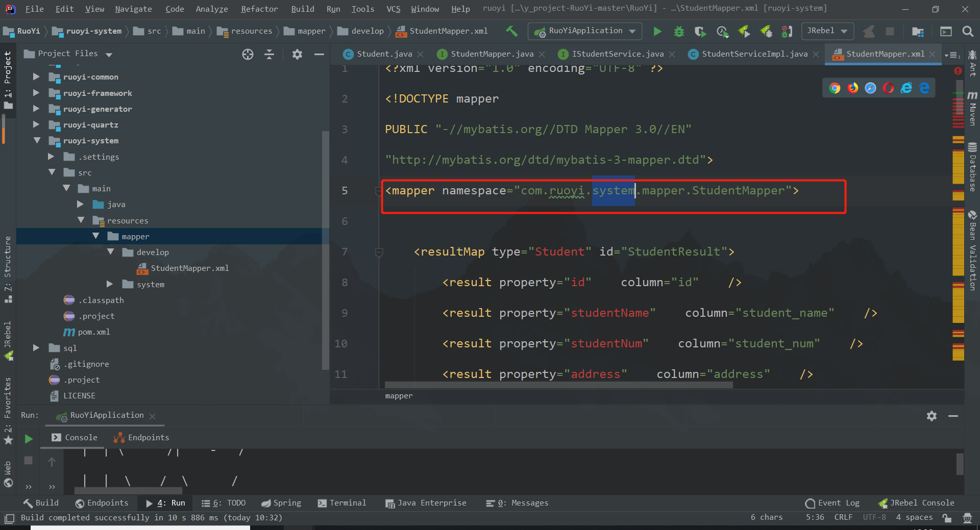This screenshot has height=530, width=980.
Task: Start debugging with the bug icon
Action: 679,32
